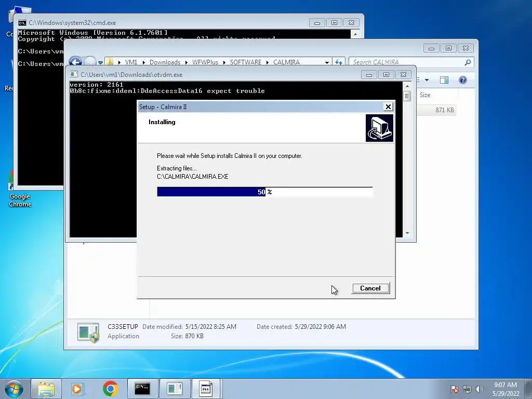Expand the address bar history dropdown
532x399 pixels.
pyautogui.click(x=327, y=62)
